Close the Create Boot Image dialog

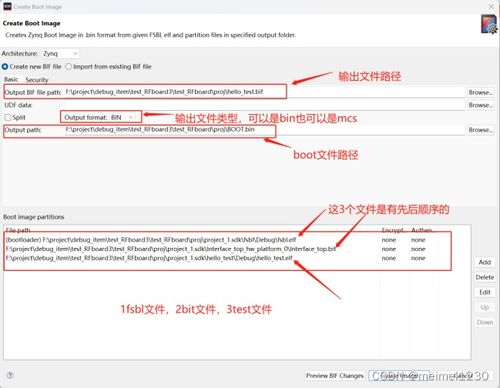pyautogui.click(x=491, y=7)
